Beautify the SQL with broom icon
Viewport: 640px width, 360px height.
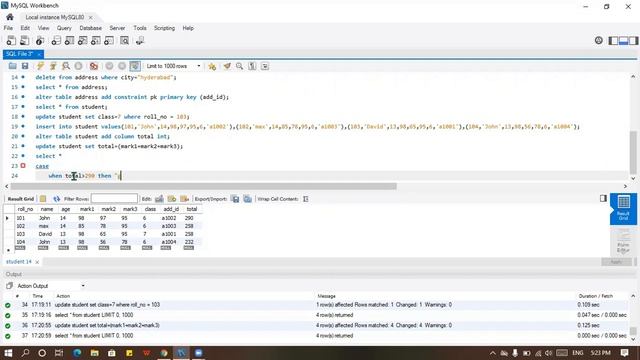(x=227, y=66)
